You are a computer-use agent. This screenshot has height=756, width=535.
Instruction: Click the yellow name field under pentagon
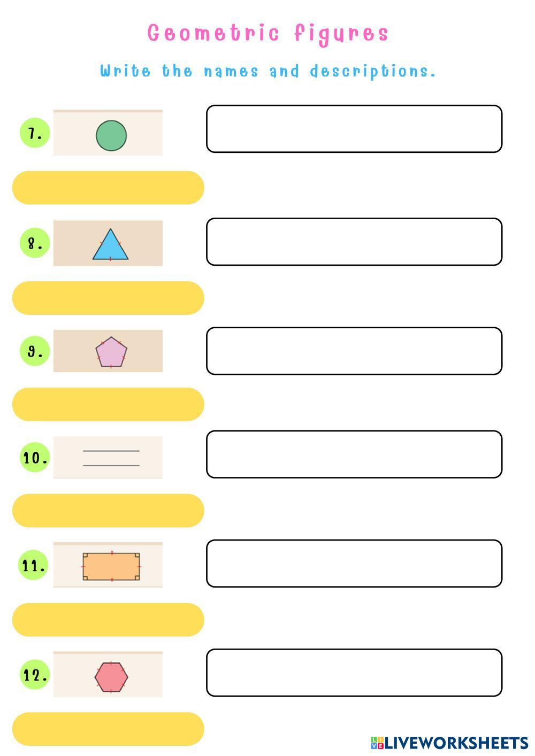[x=108, y=404]
